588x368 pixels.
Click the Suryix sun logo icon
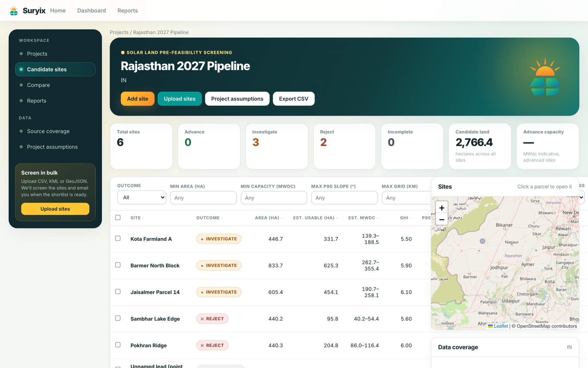pos(14,11)
